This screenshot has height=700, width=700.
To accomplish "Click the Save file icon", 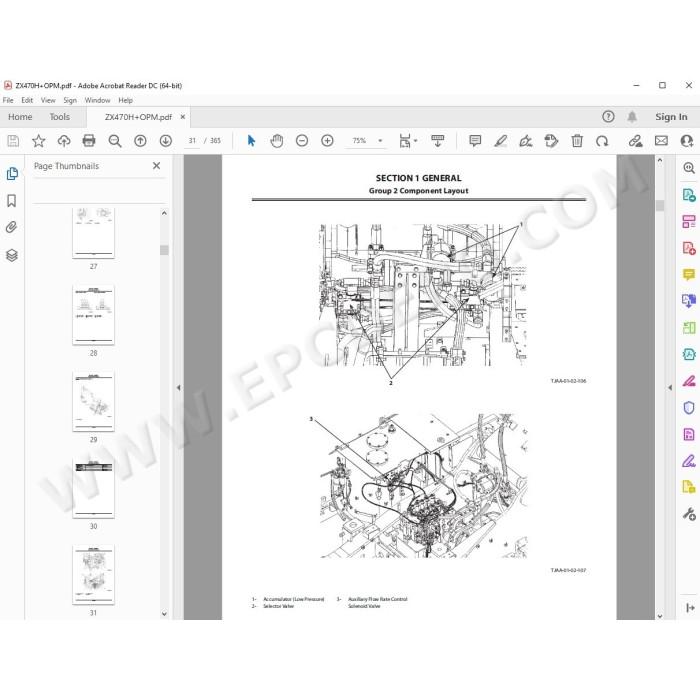I will coord(13,141).
